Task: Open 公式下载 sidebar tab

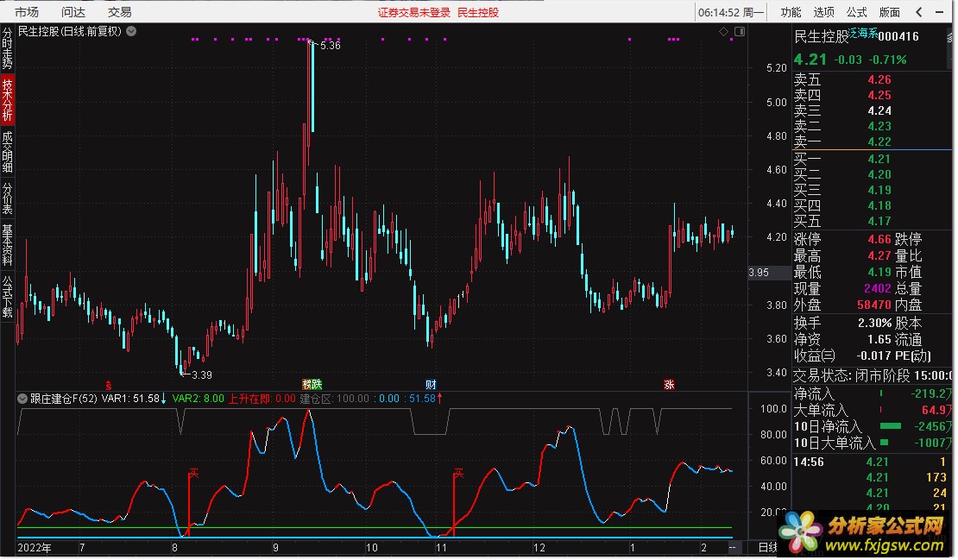Action: click(x=7, y=297)
